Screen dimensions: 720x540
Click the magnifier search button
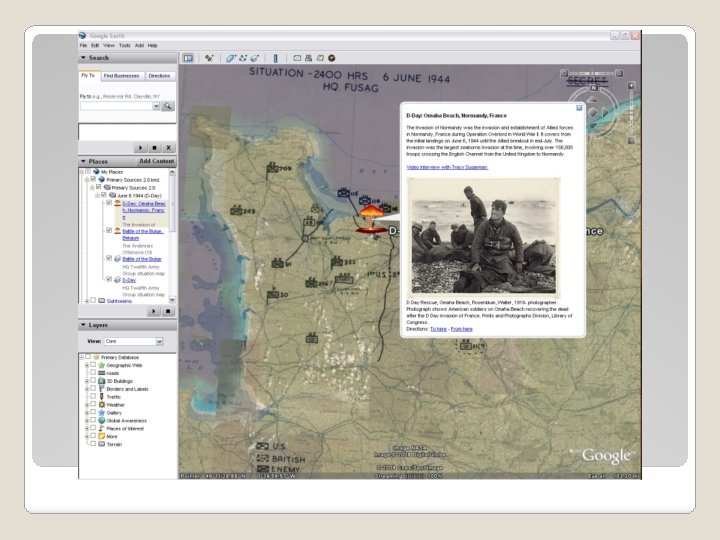[x=168, y=106]
